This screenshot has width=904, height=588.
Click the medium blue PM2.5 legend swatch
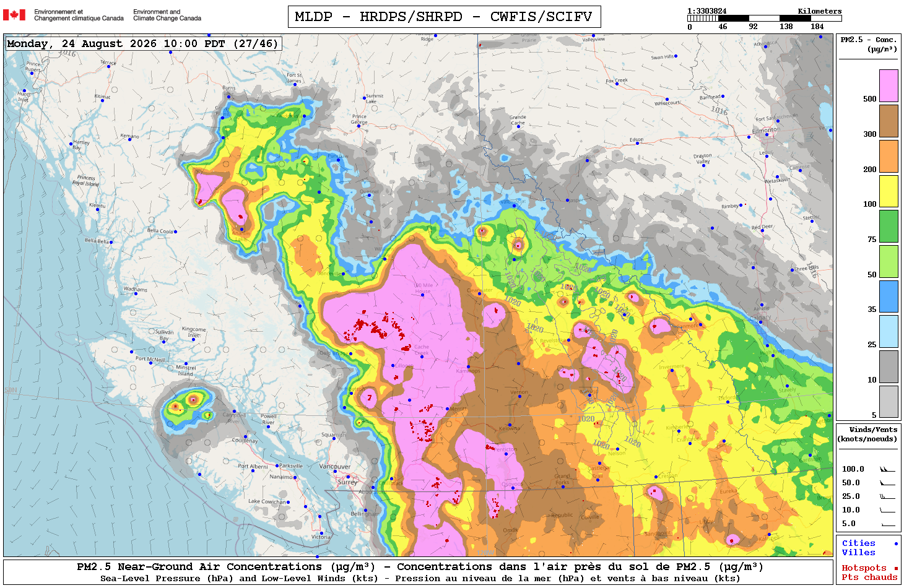coord(889,296)
